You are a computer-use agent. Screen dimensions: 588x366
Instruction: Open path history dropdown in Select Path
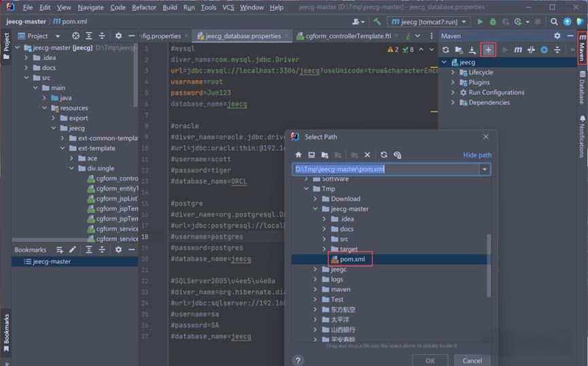485,169
